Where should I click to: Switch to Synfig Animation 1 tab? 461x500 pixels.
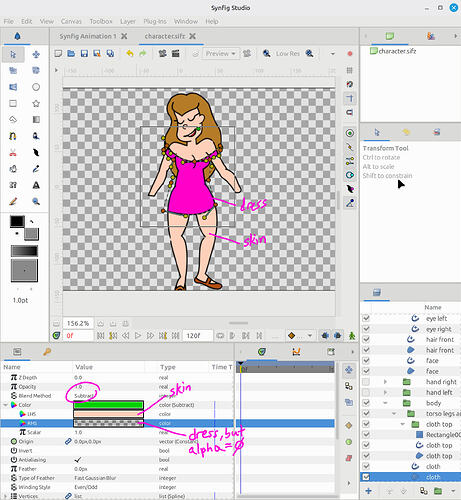[x=88, y=36]
